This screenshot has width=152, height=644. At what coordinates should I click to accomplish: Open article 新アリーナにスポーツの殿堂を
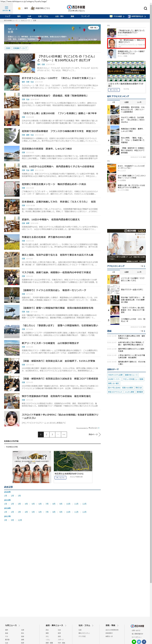coord(50,343)
